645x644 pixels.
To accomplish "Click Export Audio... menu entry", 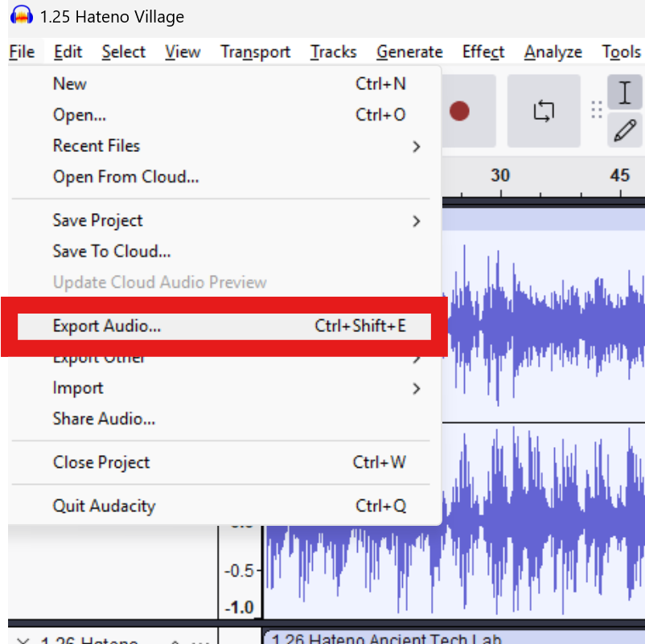I will tap(224, 326).
